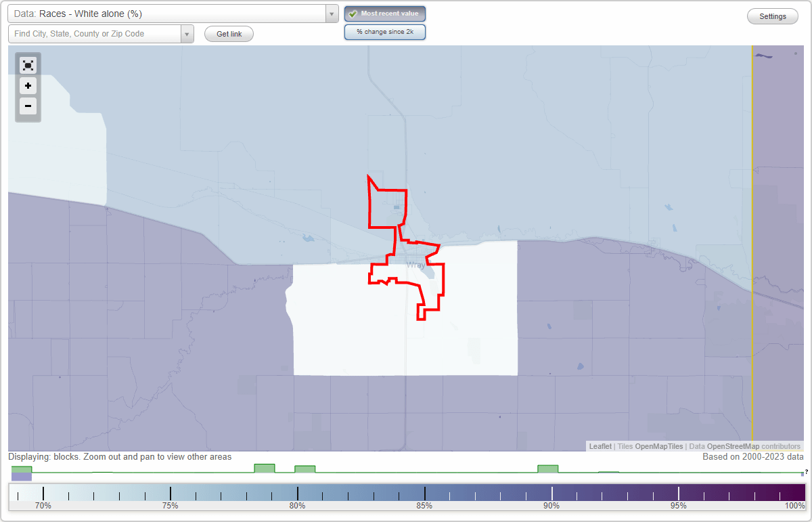Click the tallest green histogram bar
Viewport: 812px width, 522px height.
point(264,467)
